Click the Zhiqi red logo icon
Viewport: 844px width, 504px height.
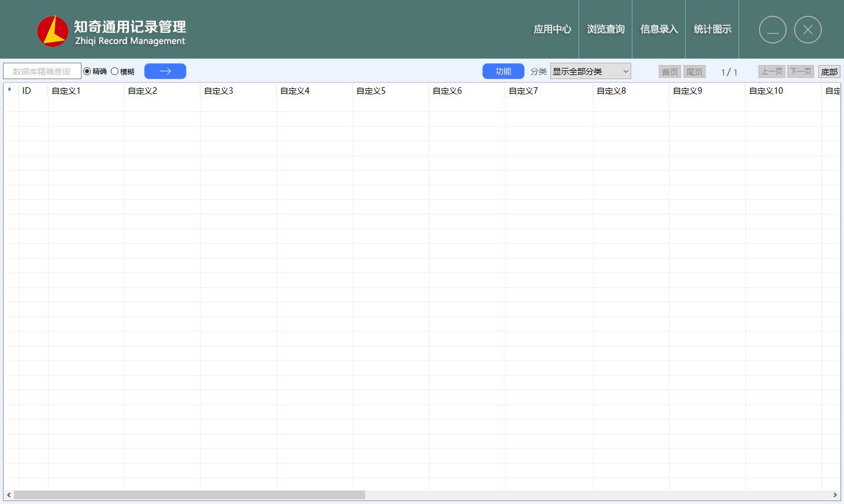click(53, 31)
